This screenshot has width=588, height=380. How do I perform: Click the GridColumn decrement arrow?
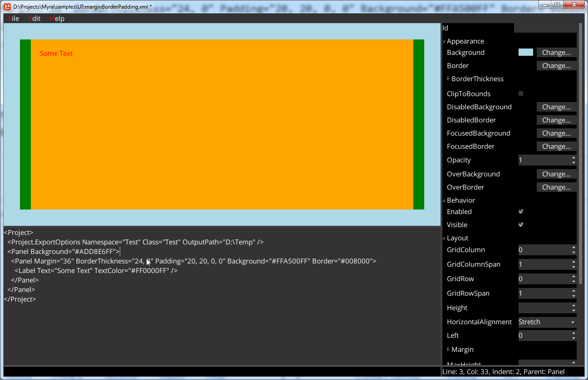coord(573,253)
